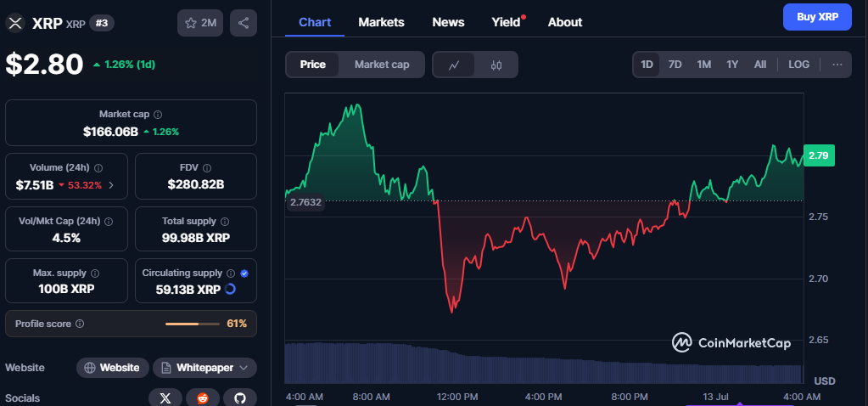This screenshot has width=868, height=406.
Task: Select the Market cap chart toggle
Action: point(382,65)
